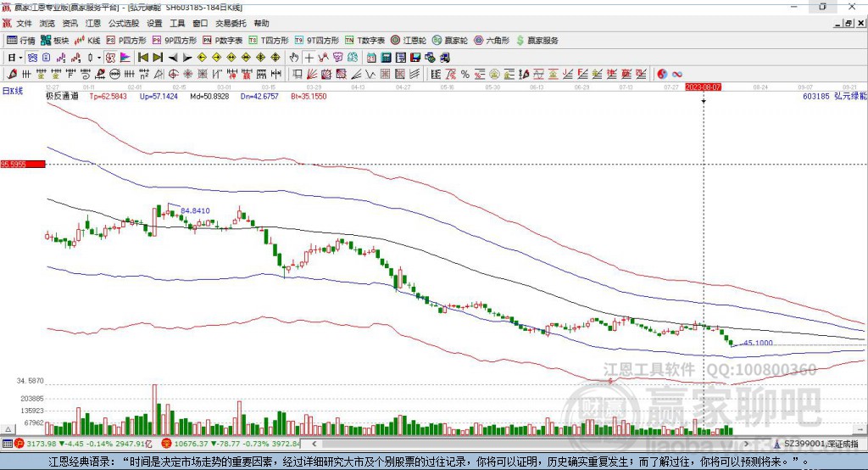Open the P数字表 tool

point(223,41)
